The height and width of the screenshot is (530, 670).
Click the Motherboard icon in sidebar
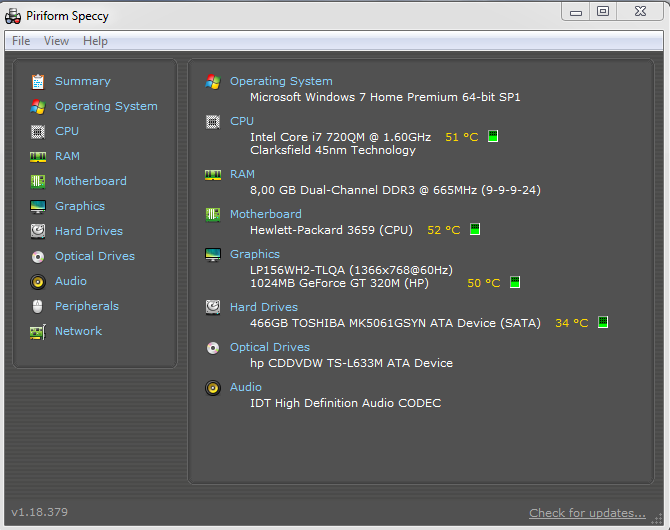[38, 181]
